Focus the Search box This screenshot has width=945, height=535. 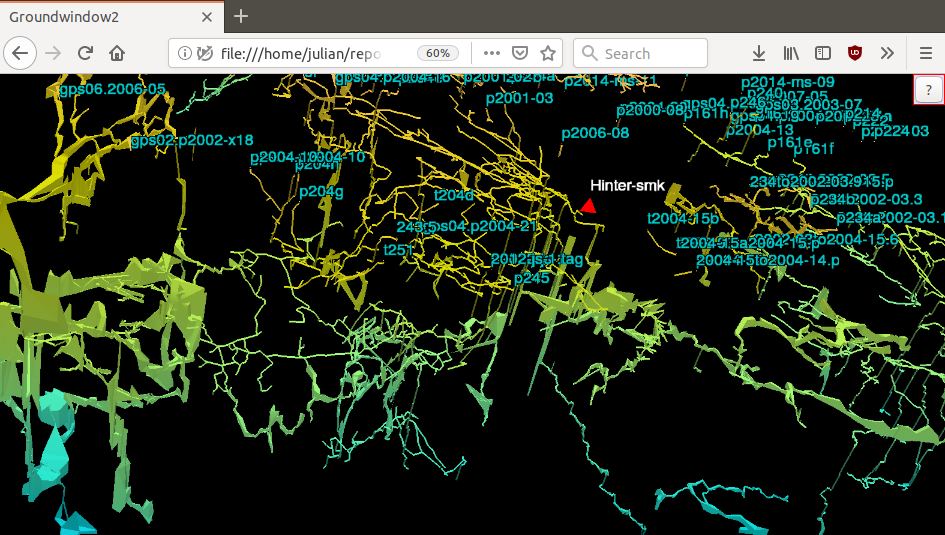click(640, 53)
